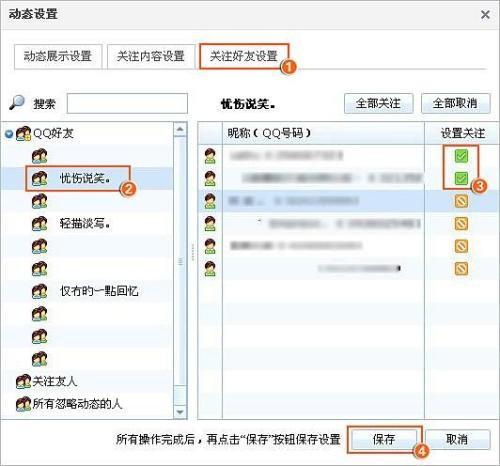Click the friend list scroll down arrow
This screenshot has height=466, width=500.
tap(180, 412)
